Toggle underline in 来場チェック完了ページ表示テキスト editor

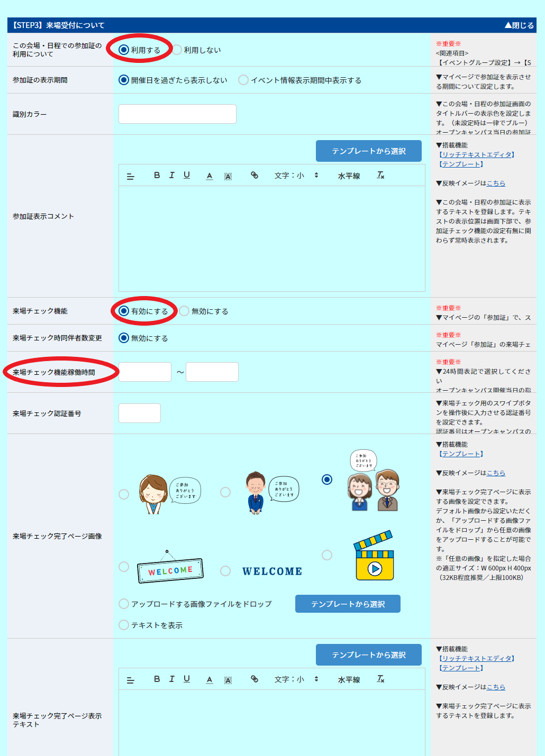tap(187, 679)
